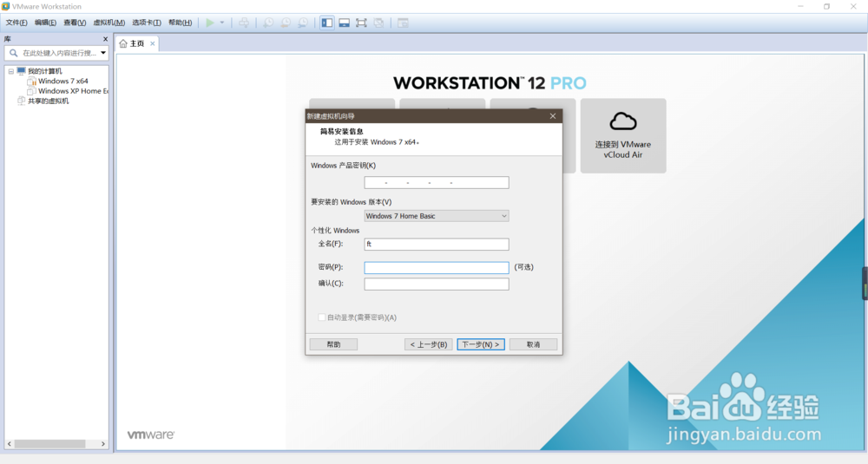Toggle the library sidebar view icon
This screenshot has height=464, width=868.
tap(327, 23)
